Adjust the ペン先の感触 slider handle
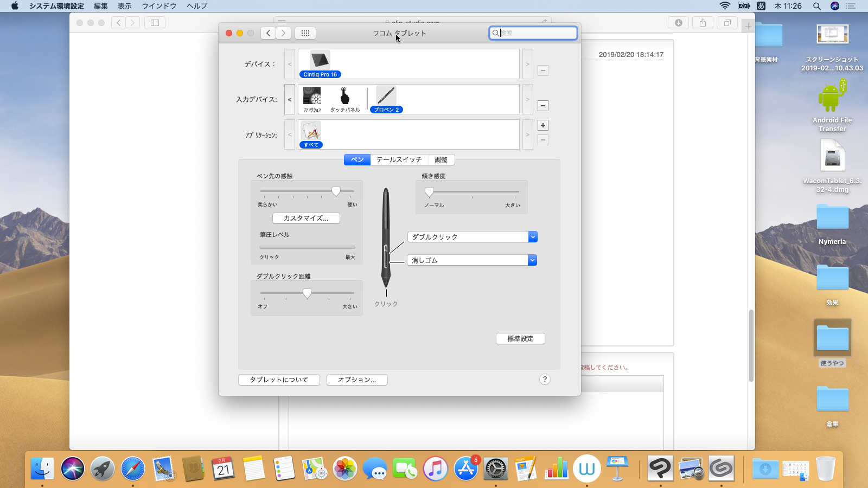 point(336,191)
